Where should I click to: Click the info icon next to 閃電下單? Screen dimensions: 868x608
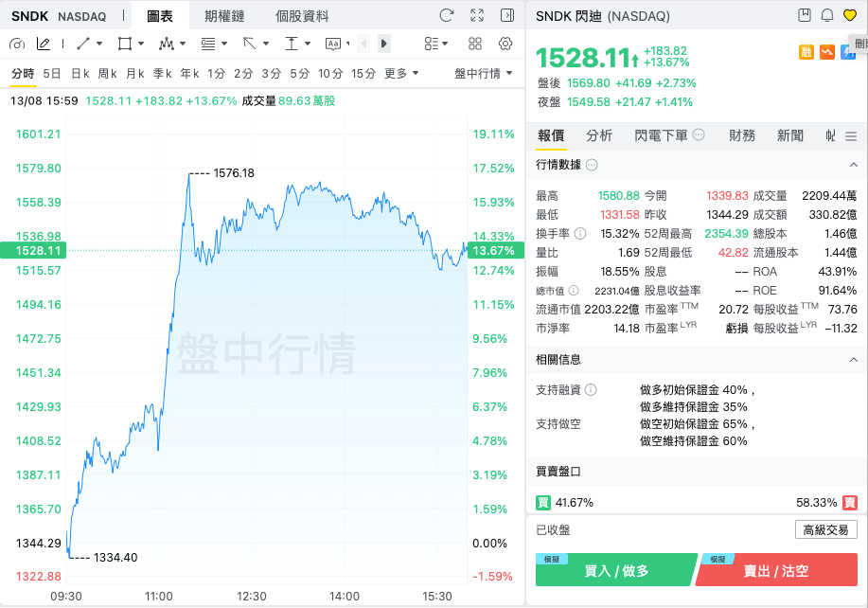point(699,134)
